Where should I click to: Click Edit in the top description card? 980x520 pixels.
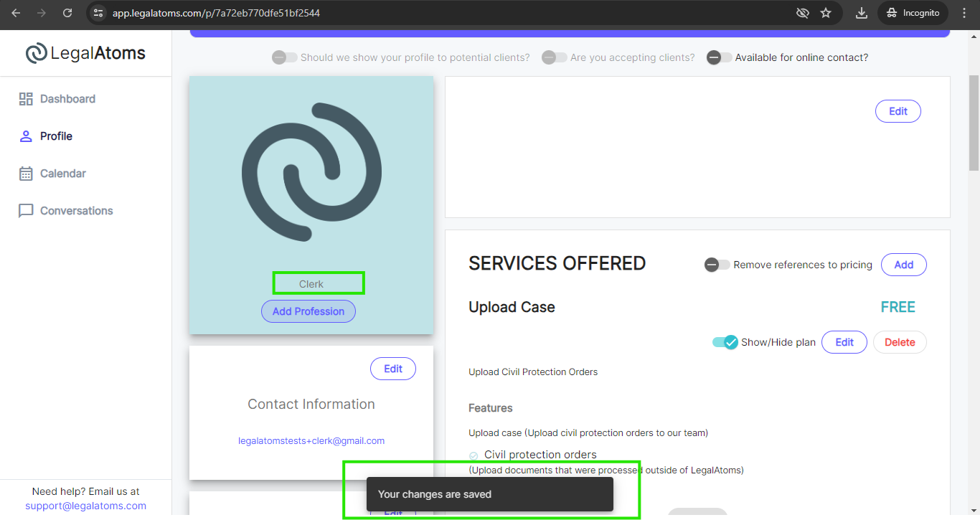(x=898, y=111)
